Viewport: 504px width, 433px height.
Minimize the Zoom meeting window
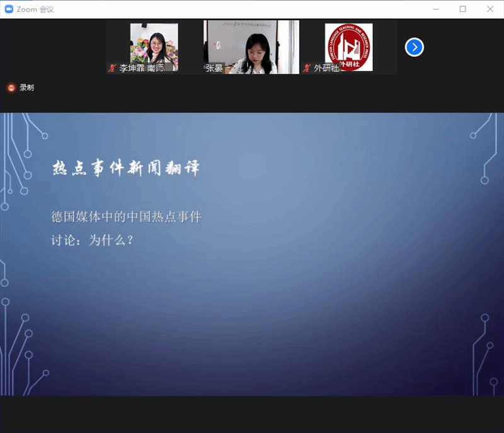coord(435,9)
